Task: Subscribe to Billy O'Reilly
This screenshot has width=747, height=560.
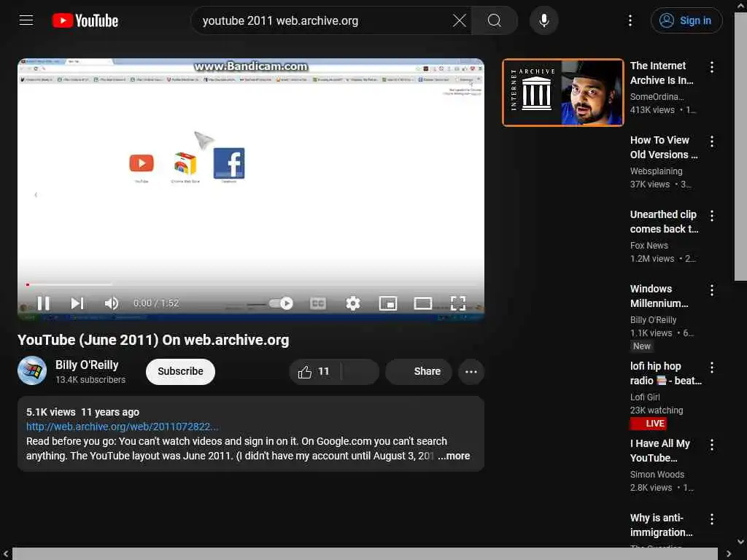Action: 180,371
